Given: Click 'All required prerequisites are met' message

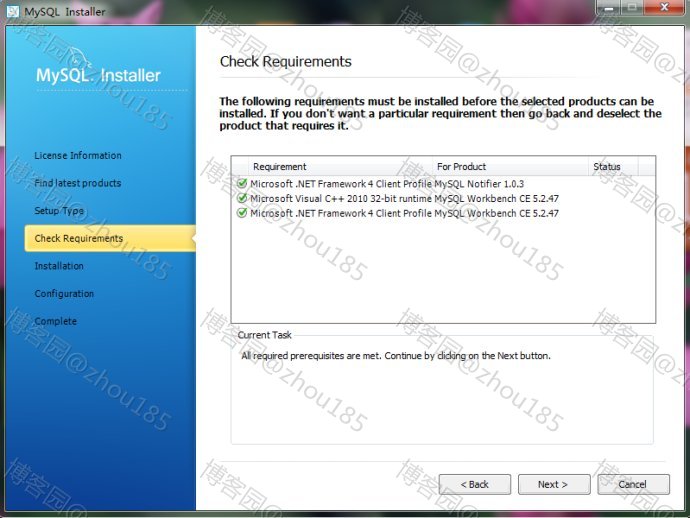Looking at the screenshot, I should tap(396, 356).
